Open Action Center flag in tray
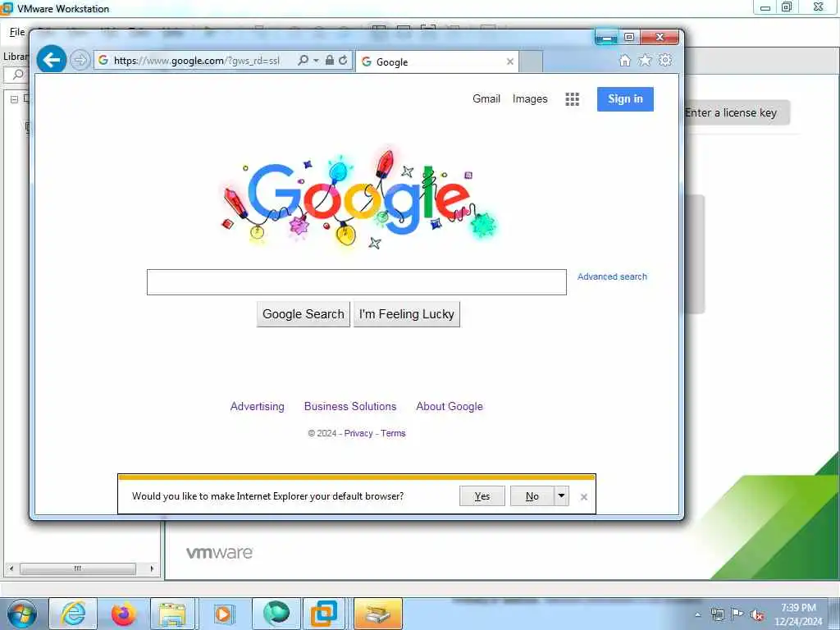 pyautogui.click(x=737, y=614)
